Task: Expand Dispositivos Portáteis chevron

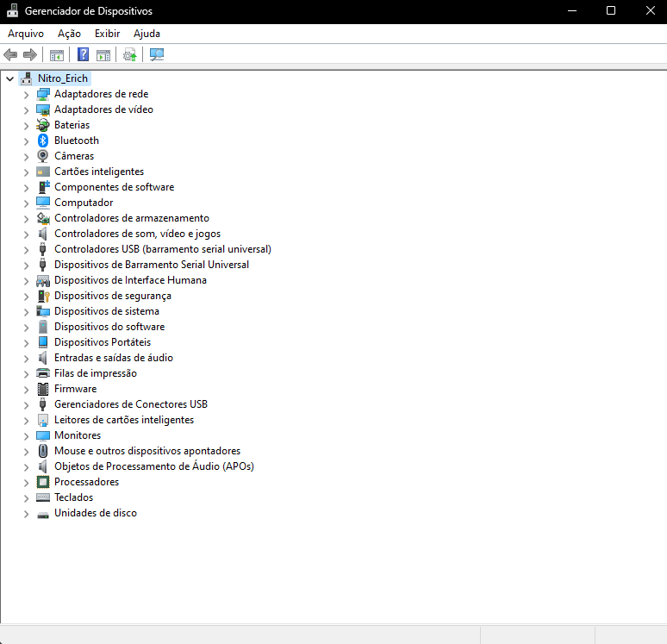Action: coord(27,343)
